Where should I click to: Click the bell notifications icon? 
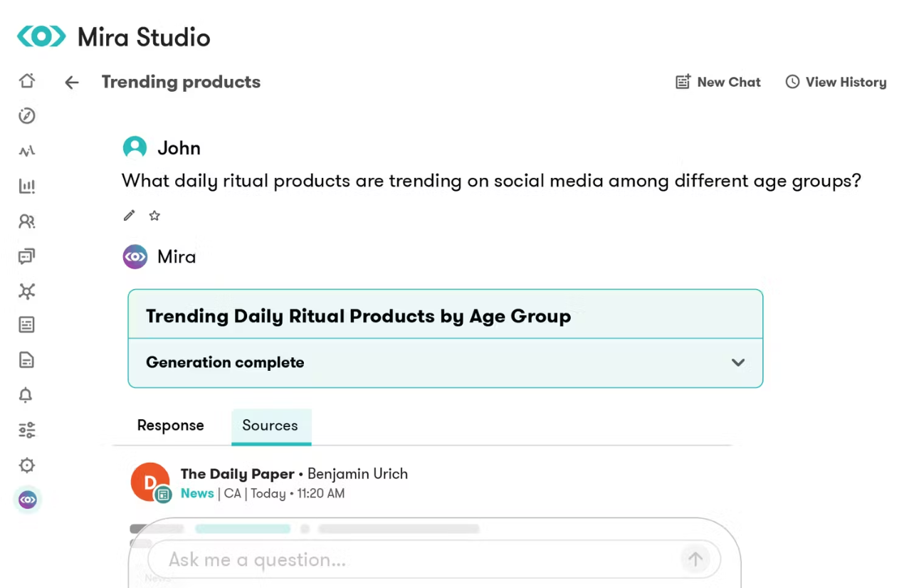26,395
